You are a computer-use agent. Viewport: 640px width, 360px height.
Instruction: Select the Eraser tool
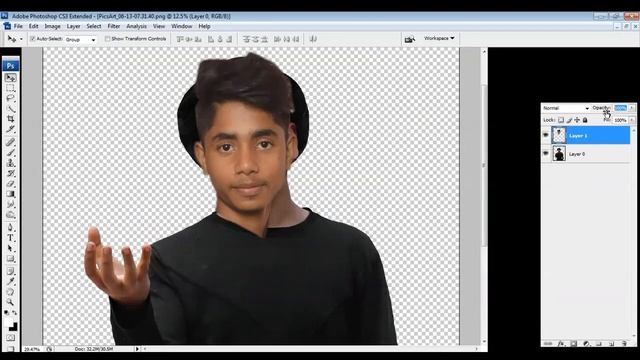(x=11, y=184)
